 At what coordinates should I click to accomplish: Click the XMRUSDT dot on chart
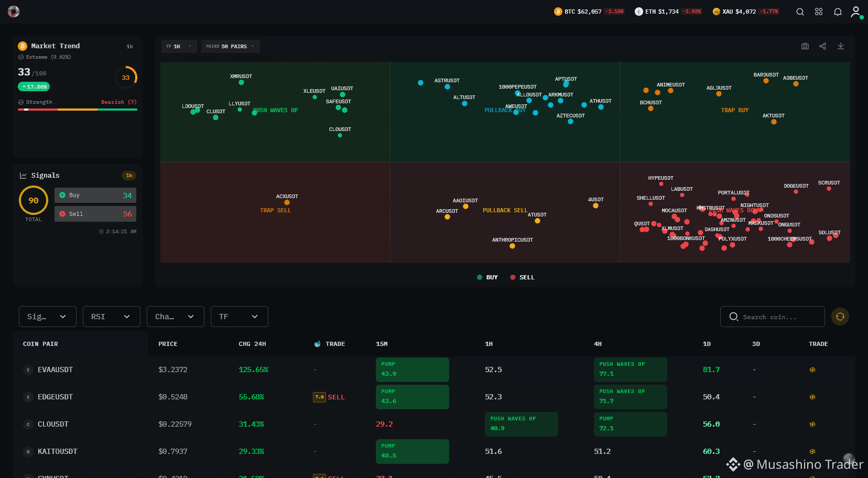click(x=241, y=82)
